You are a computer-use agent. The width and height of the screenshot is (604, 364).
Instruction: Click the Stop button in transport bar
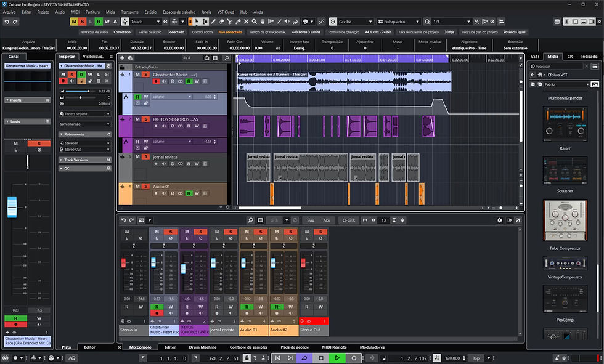point(320,358)
